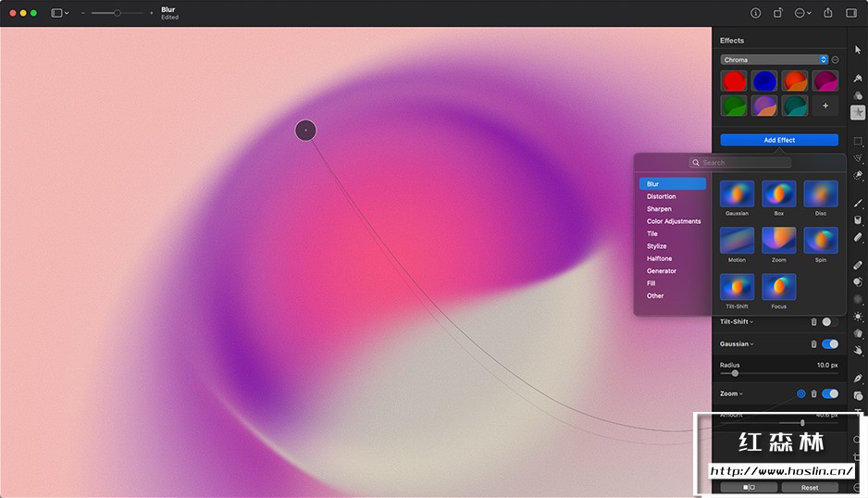Click the Reset button
Image resolution: width=868 pixels, height=498 pixels.
tap(810, 488)
